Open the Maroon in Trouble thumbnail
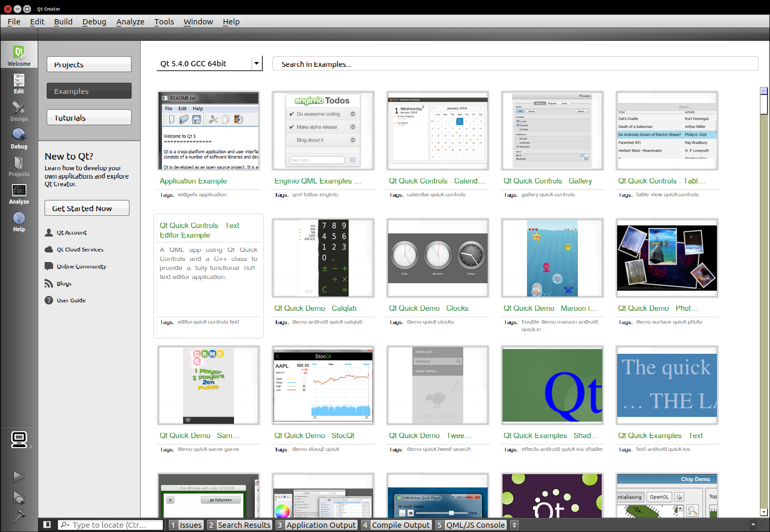The image size is (770, 532). pyautogui.click(x=552, y=258)
